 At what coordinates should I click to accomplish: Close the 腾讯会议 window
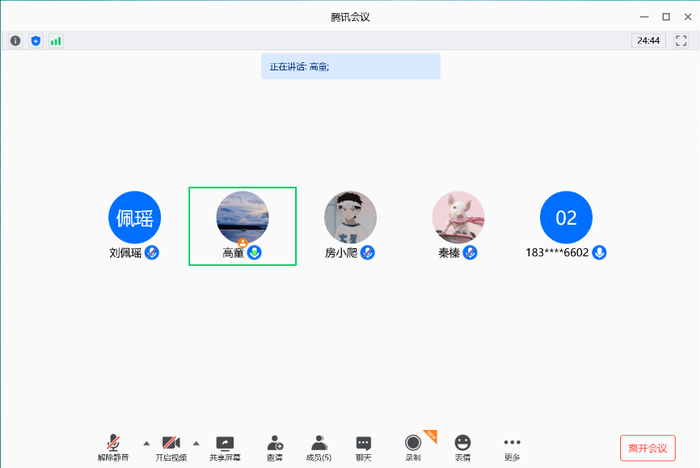point(688,17)
